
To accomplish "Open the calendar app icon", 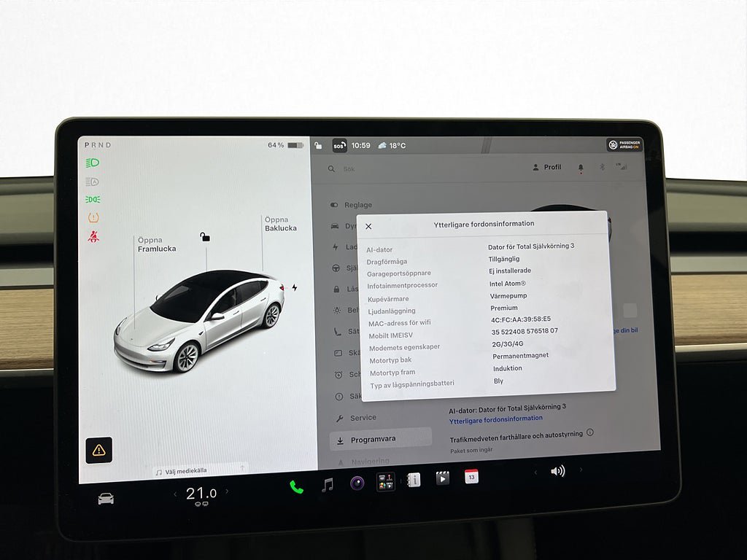I will 471,476.
